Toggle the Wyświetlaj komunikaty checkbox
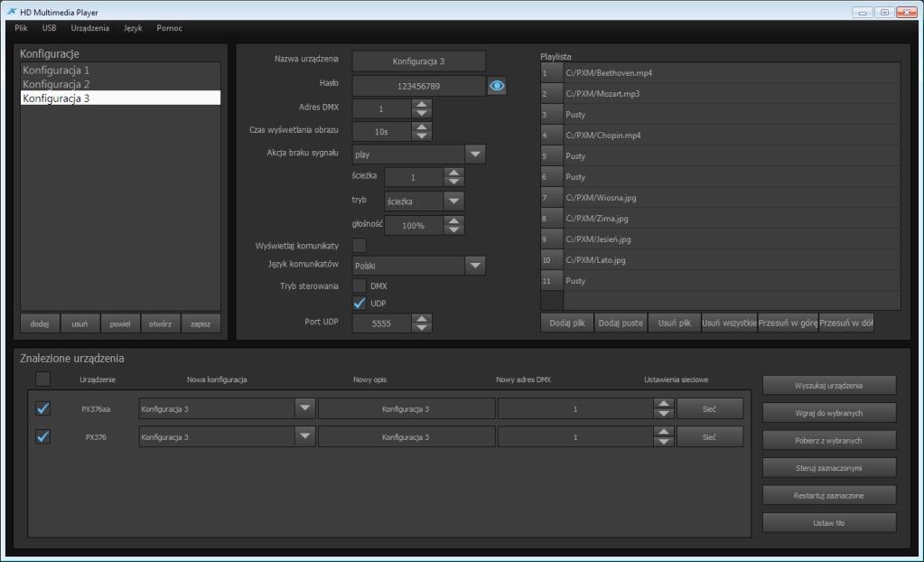The height and width of the screenshot is (562, 924). 359,246
